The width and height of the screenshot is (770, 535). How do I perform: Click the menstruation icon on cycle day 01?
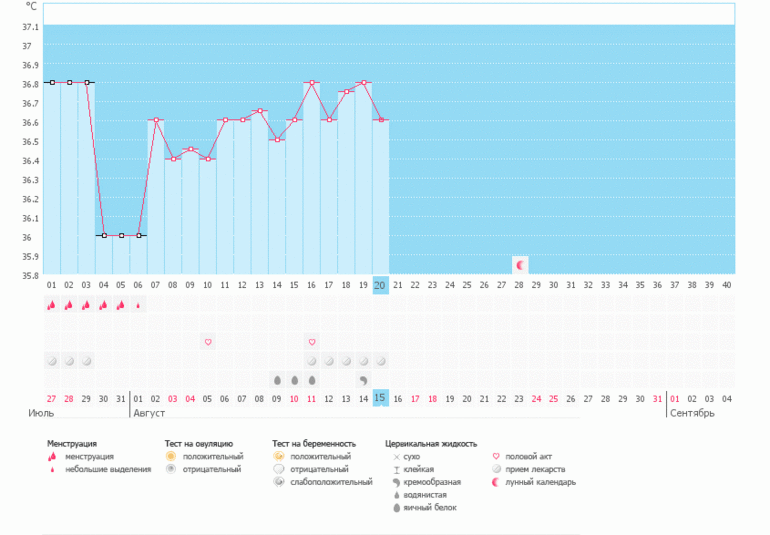tap(51, 304)
